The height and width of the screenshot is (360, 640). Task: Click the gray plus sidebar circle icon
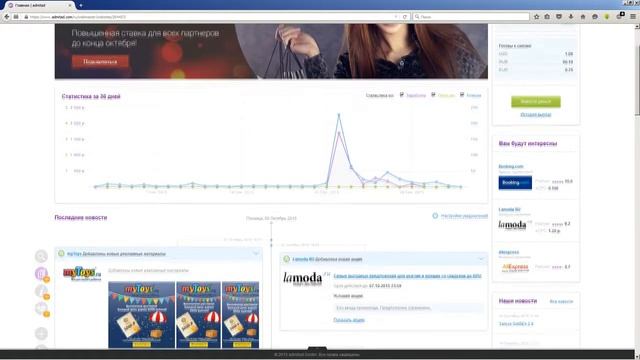41,333
